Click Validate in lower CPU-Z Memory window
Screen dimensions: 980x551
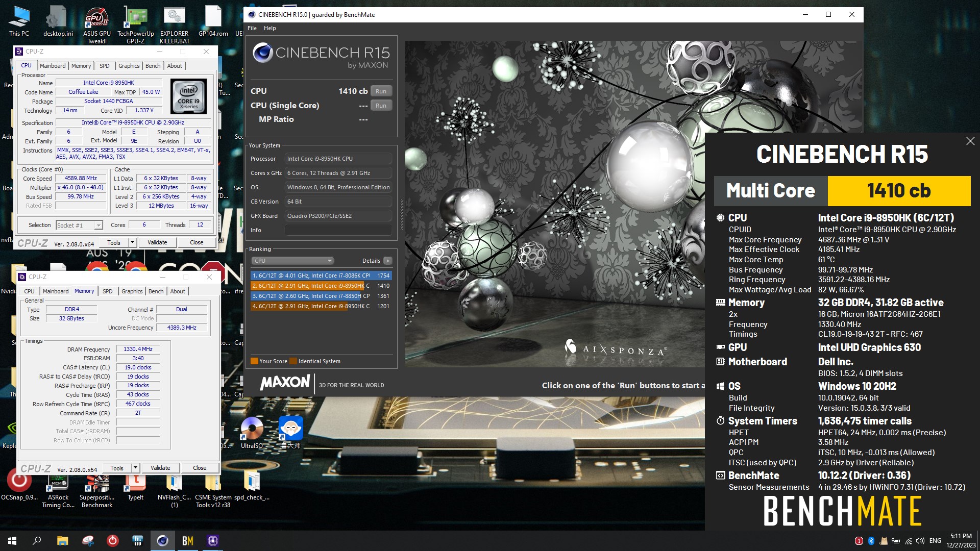160,468
